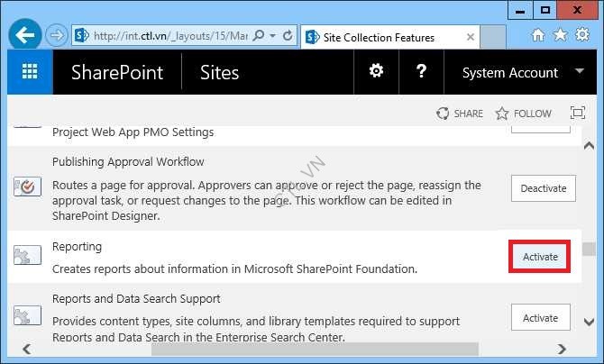Click 'Creates reports about information' description text
This screenshot has height=364, width=604.
pyautogui.click(x=235, y=268)
